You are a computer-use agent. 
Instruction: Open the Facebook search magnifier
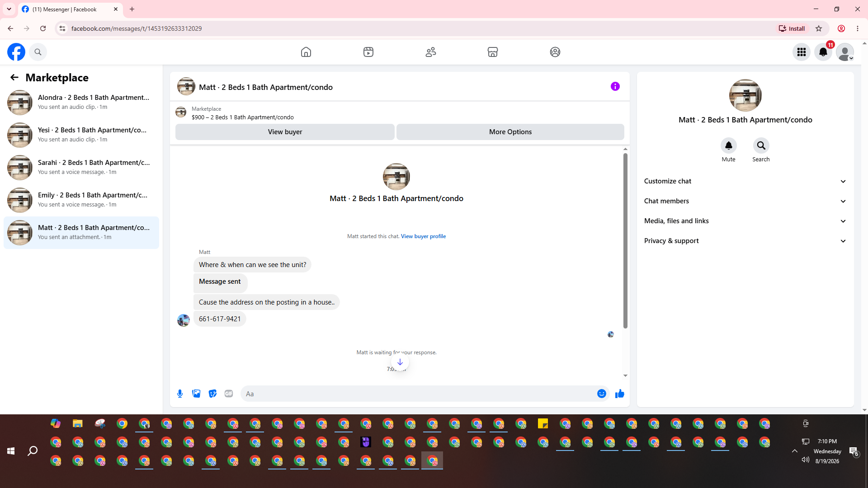(x=38, y=52)
